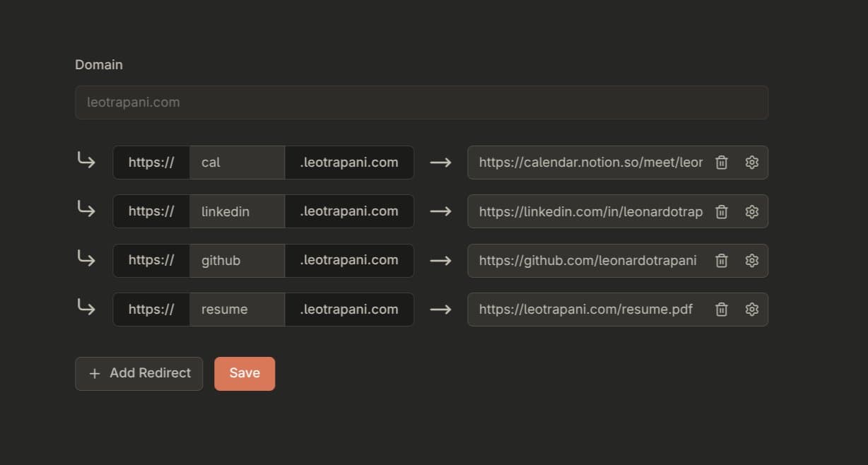This screenshot has width=868, height=465.
Task: Click the plus icon inside Add Redirect
Action: pos(95,373)
